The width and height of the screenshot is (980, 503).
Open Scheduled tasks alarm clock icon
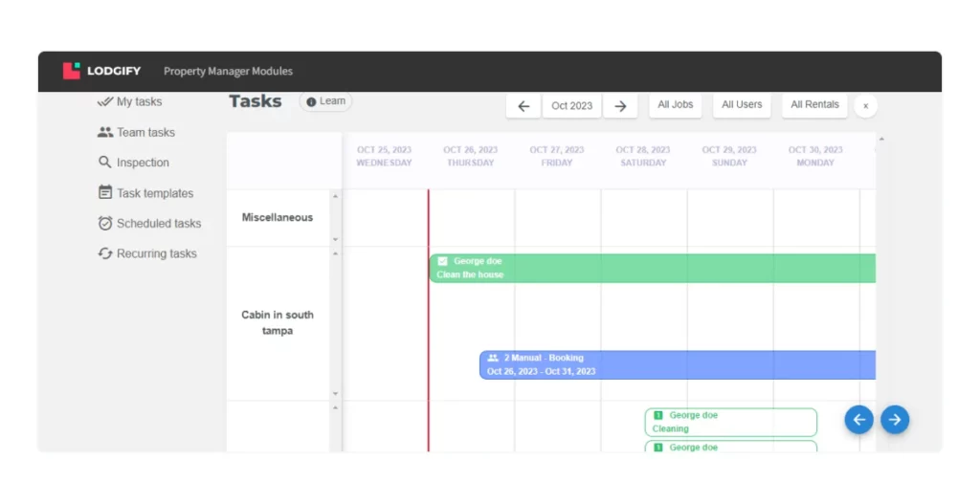pos(105,223)
